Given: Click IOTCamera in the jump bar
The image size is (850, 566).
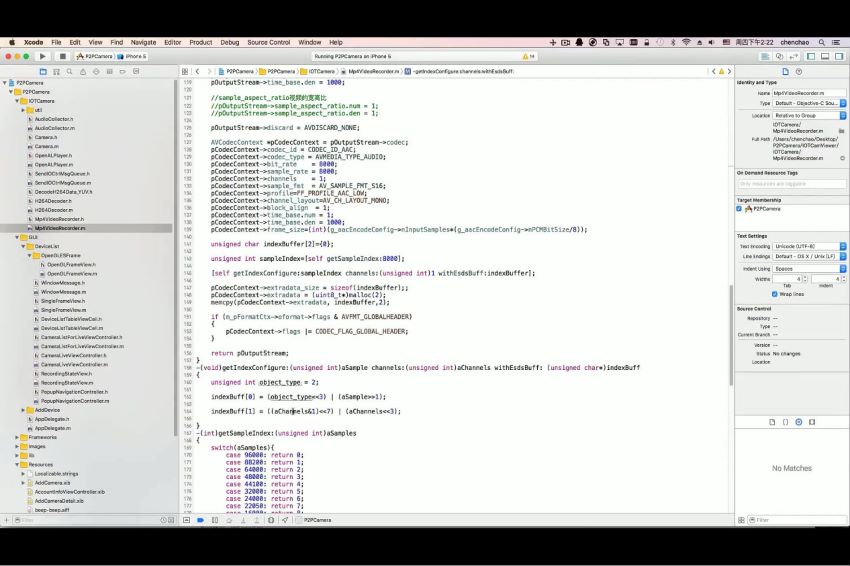Looking at the screenshot, I should pyautogui.click(x=318, y=72).
